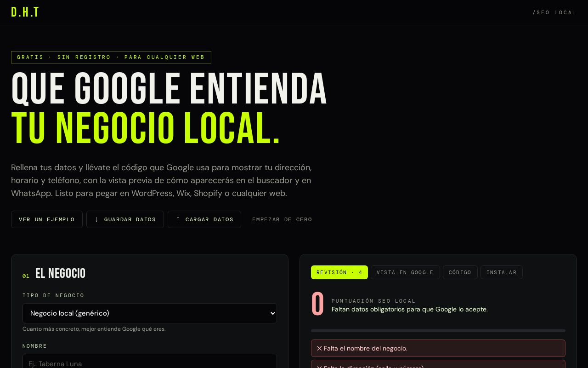
Task: Click the Ver un ejemplo button
Action: point(47,219)
